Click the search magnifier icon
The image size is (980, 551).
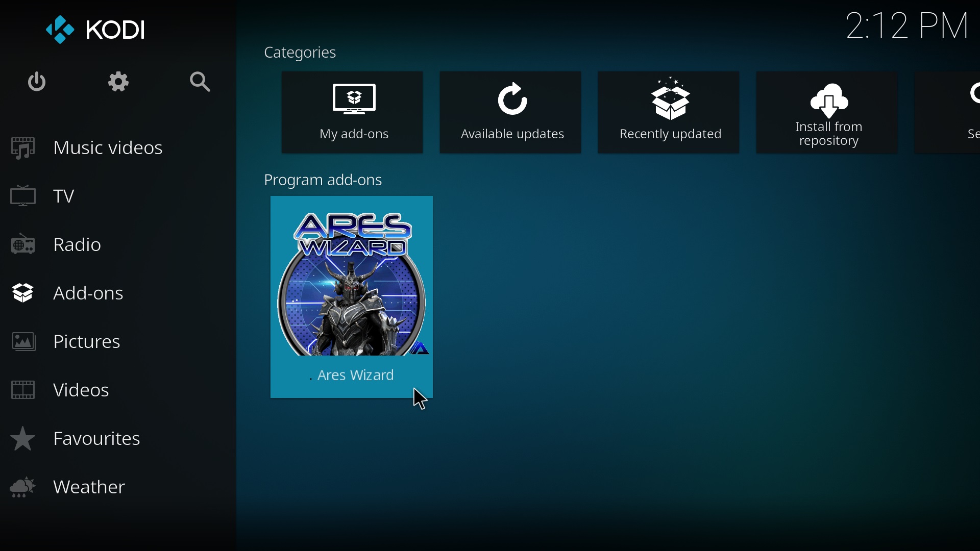tap(200, 82)
